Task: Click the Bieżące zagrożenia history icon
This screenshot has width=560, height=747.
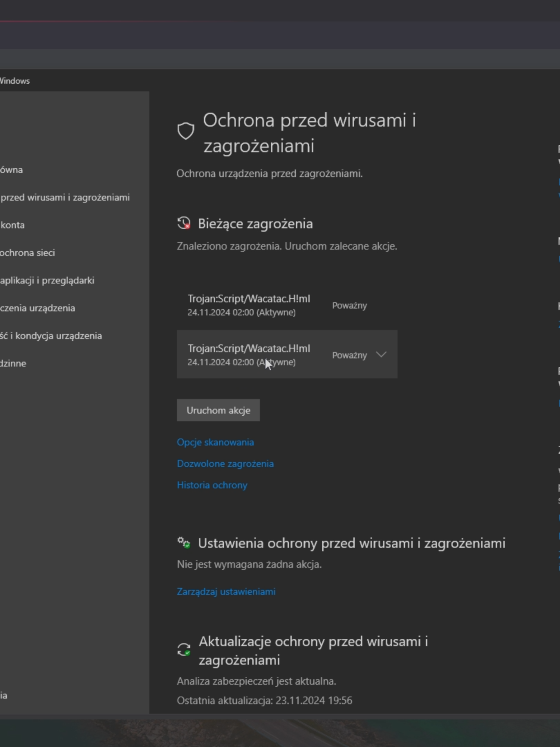Action: click(184, 223)
